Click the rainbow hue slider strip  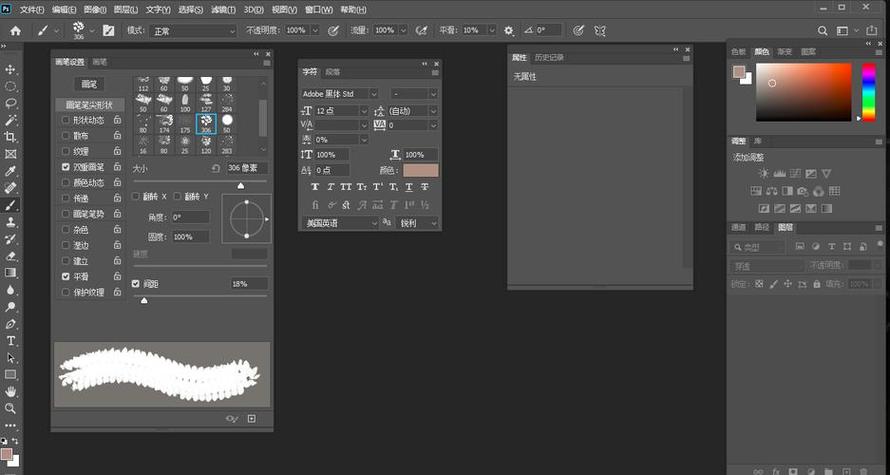[x=868, y=92]
